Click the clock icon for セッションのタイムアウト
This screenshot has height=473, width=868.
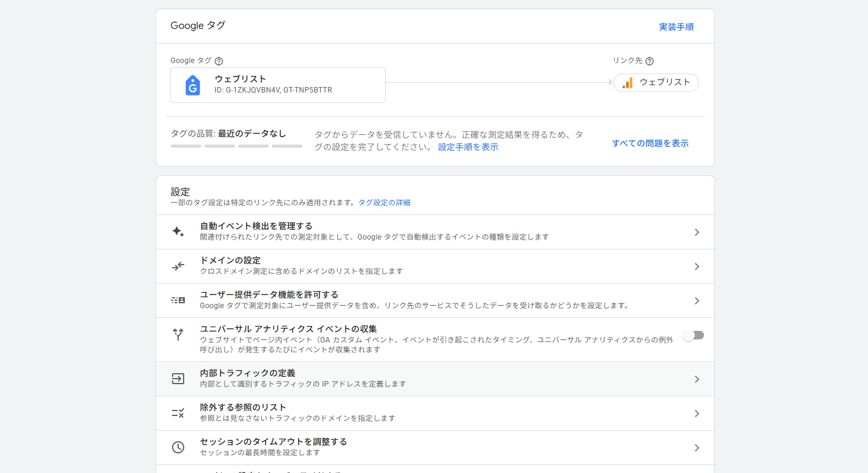[x=178, y=447]
